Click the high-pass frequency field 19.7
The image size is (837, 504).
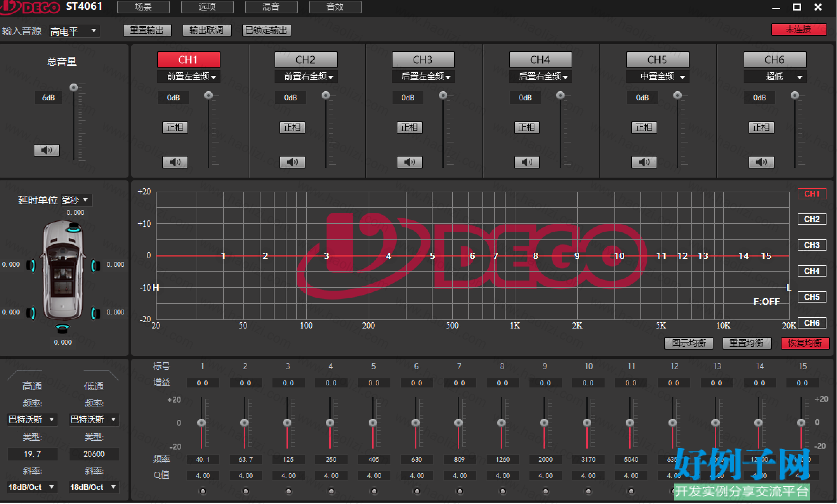tap(32, 454)
